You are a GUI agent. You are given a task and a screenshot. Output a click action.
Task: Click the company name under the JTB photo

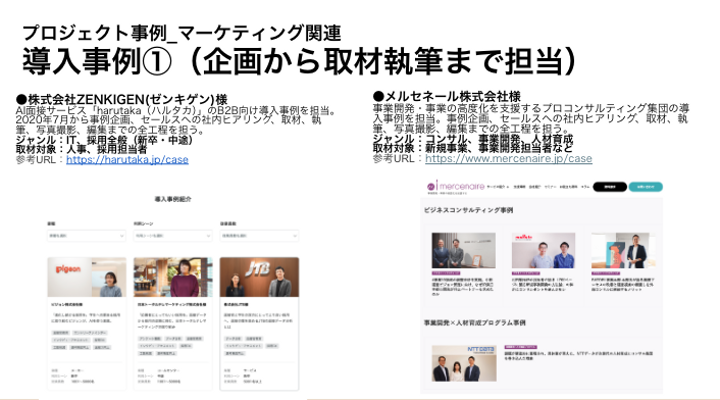236,304
